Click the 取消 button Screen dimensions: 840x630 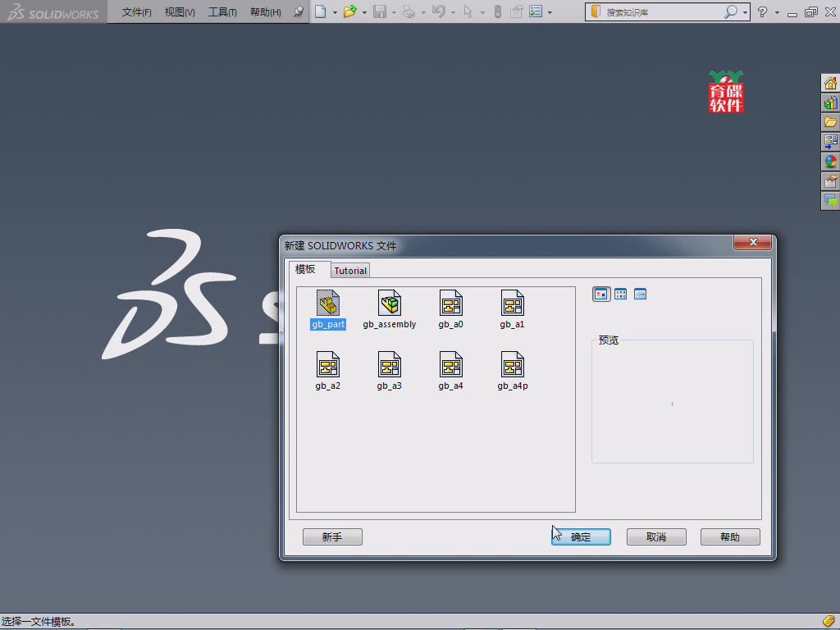[656, 536]
